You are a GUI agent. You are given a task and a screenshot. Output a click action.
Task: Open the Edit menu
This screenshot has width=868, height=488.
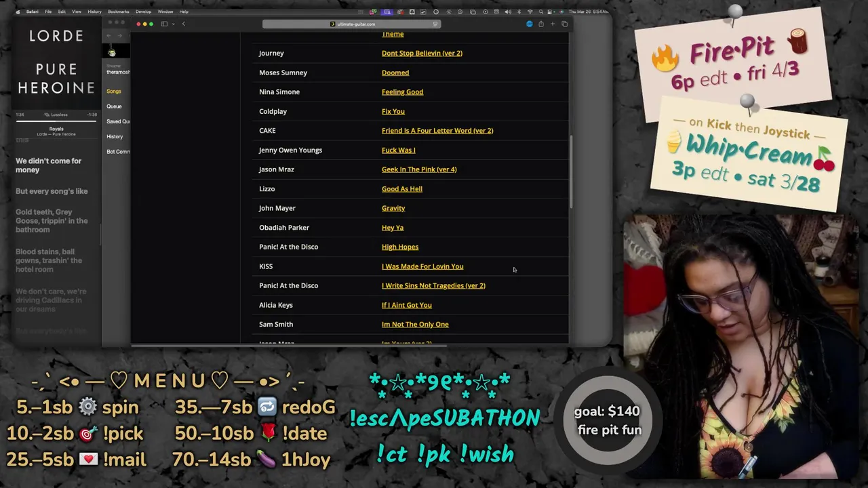pos(62,12)
